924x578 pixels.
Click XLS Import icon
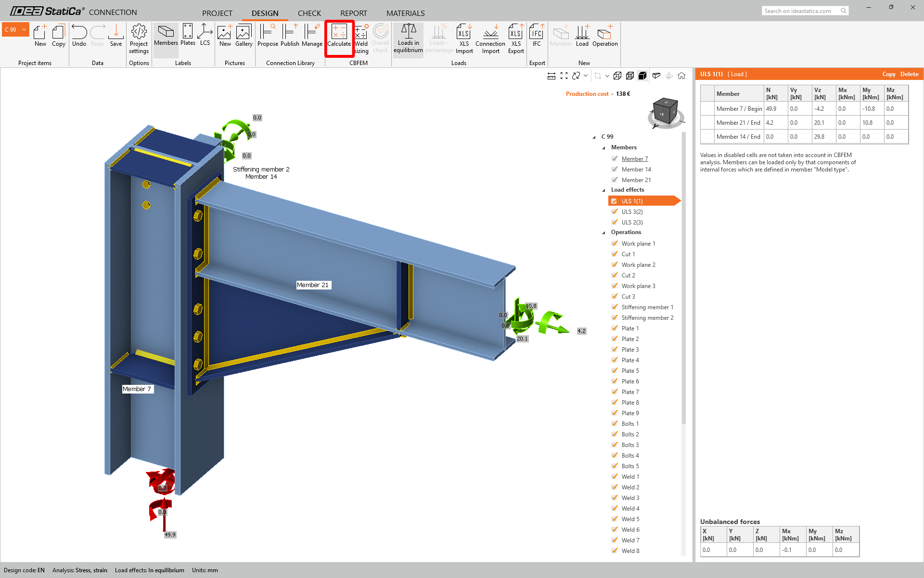point(464,38)
